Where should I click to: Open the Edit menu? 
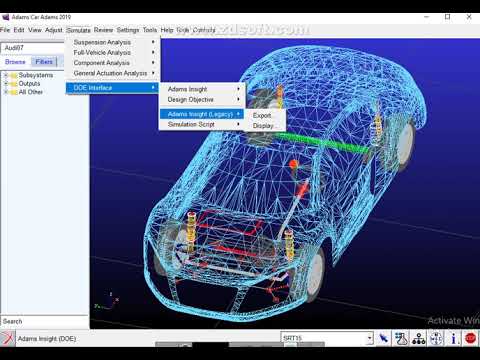coord(19,30)
